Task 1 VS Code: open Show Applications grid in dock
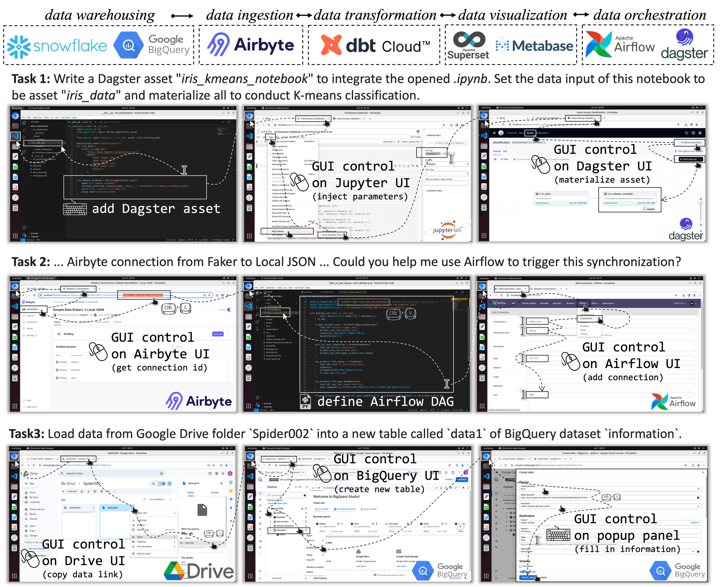The height and width of the screenshot is (587, 728). point(15,236)
